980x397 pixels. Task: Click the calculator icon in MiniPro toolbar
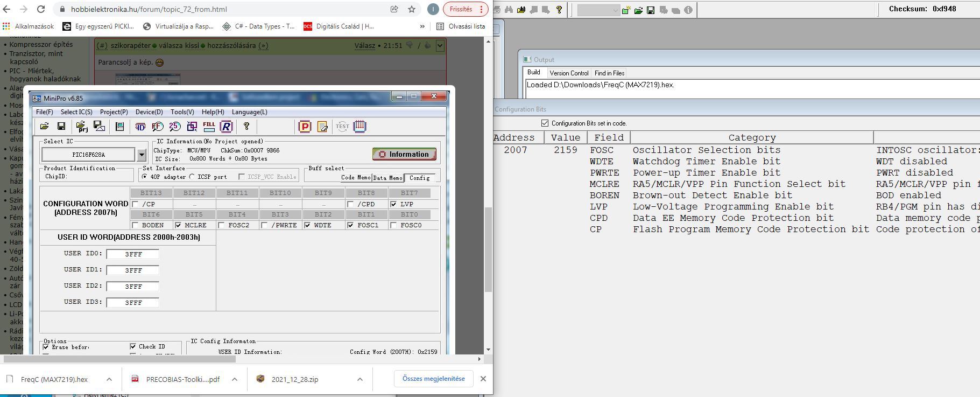119,127
